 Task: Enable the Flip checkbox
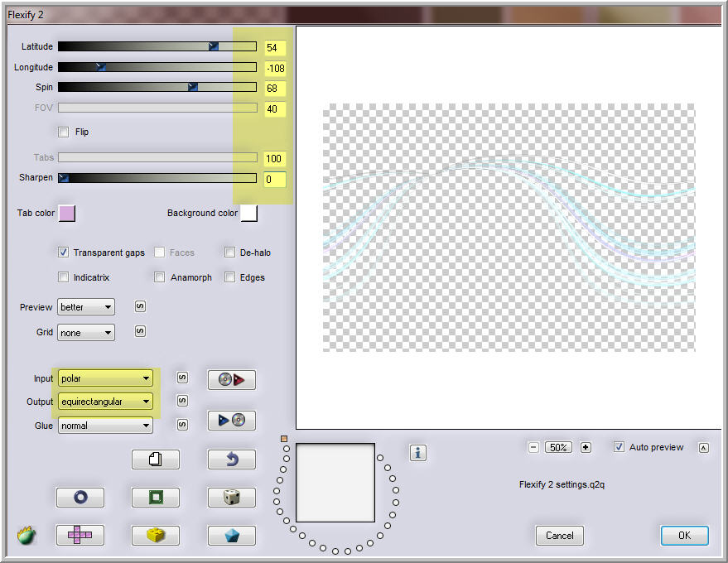pyautogui.click(x=63, y=132)
